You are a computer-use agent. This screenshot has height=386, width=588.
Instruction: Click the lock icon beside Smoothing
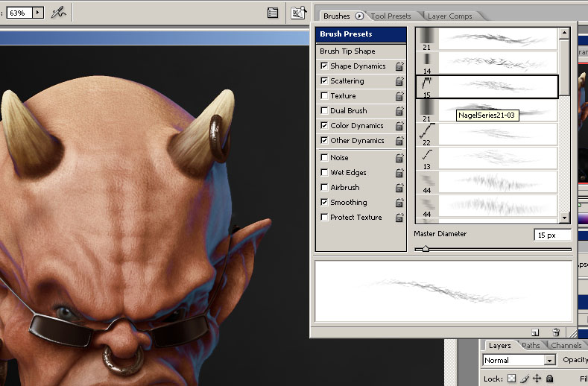(x=399, y=203)
